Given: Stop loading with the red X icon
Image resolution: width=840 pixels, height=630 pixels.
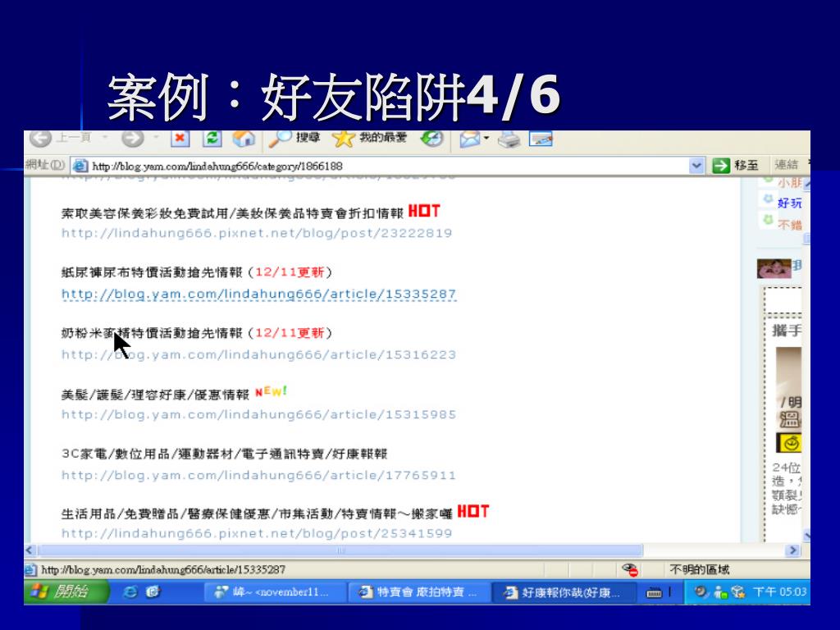Looking at the screenshot, I should (x=180, y=138).
